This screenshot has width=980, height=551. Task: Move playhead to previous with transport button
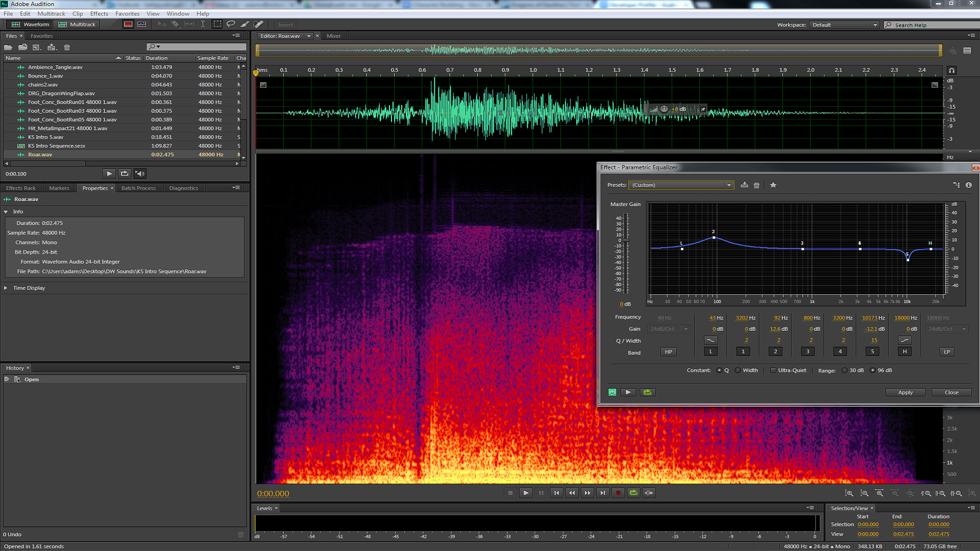(556, 493)
